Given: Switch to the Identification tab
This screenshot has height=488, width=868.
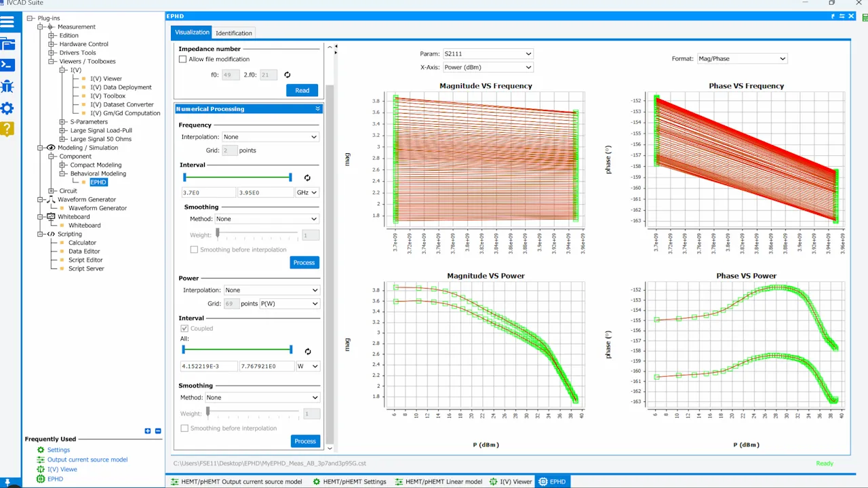Looking at the screenshot, I should [233, 33].
